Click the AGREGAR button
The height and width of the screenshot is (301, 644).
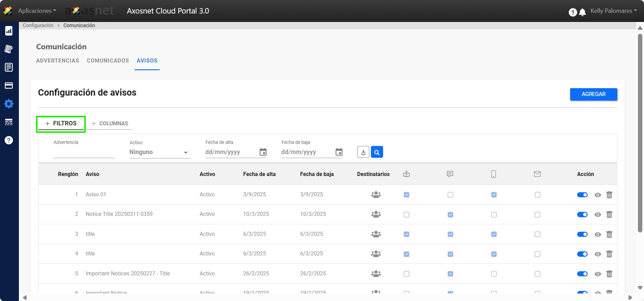tap(593, 94)
